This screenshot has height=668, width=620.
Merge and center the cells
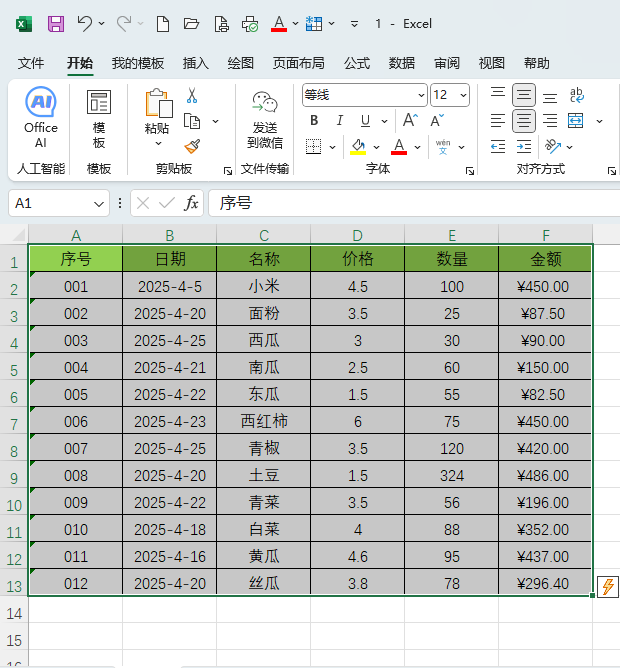(x=576, y=121)
